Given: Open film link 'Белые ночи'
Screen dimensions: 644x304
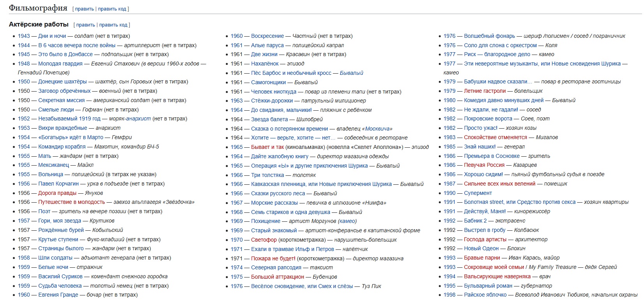Looking at the screenshot, I should pos(53,267).
